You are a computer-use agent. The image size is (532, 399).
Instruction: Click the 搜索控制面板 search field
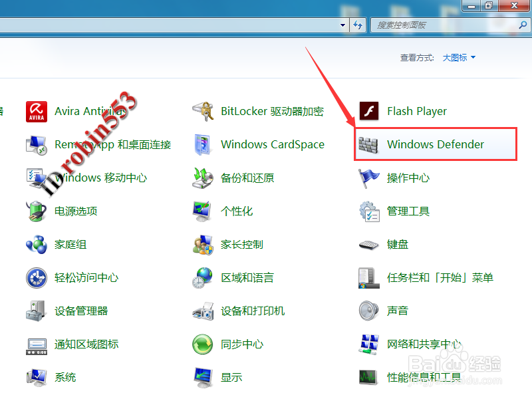tap(444, 25)
